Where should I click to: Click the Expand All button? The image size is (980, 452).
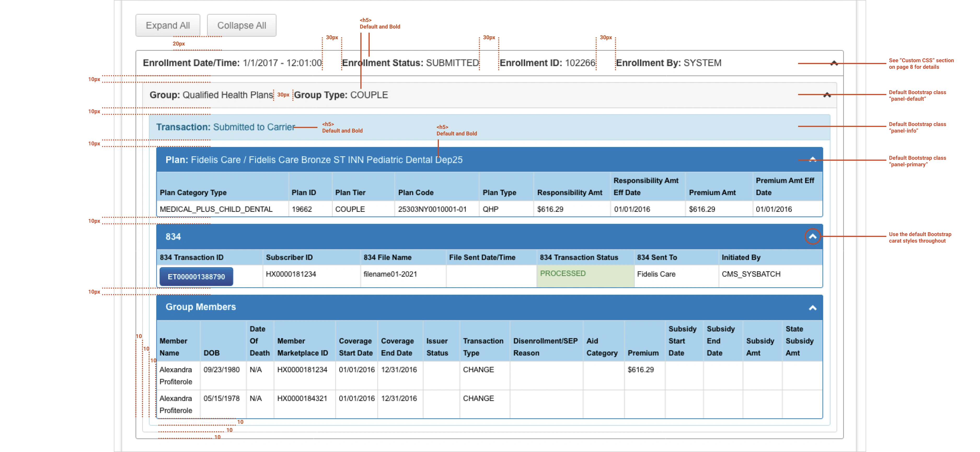168,25
